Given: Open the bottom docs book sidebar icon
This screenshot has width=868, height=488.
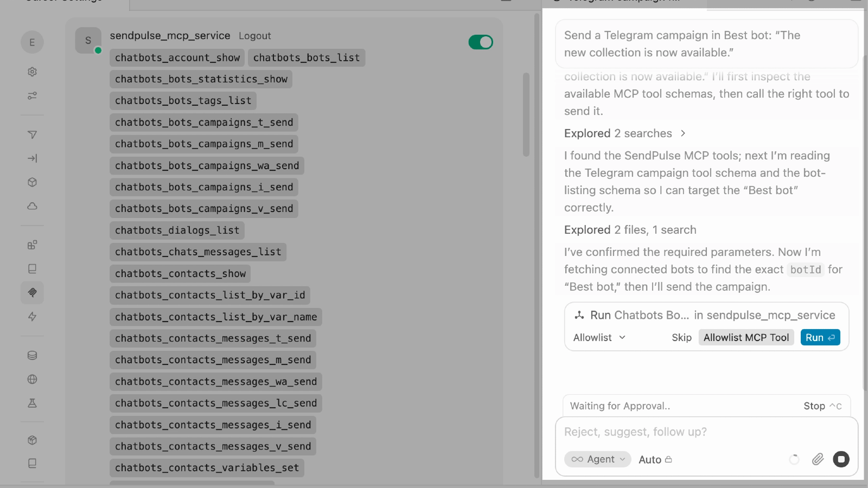Looking at the screenshot, I should [x=32, y=464].
